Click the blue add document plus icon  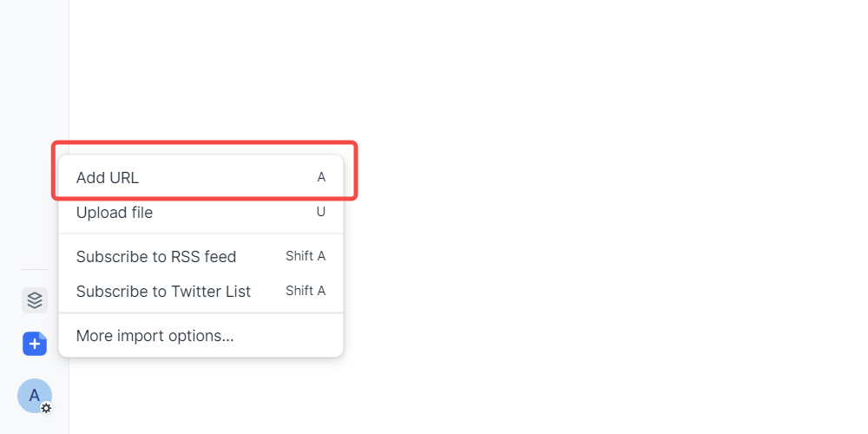click(x=35, y=344)
